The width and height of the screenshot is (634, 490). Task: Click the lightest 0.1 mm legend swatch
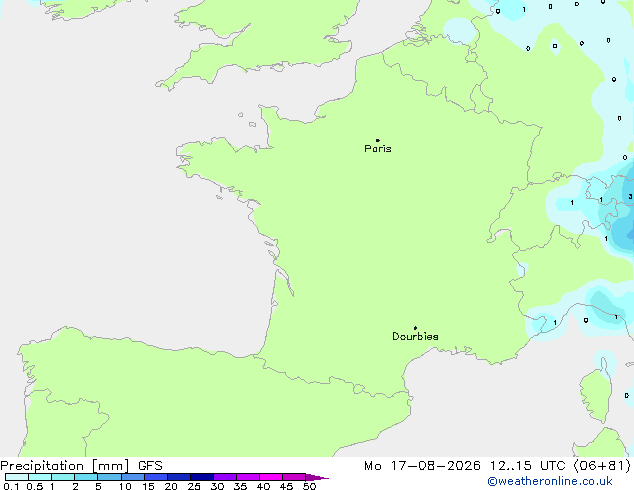[x=17, y=477]
